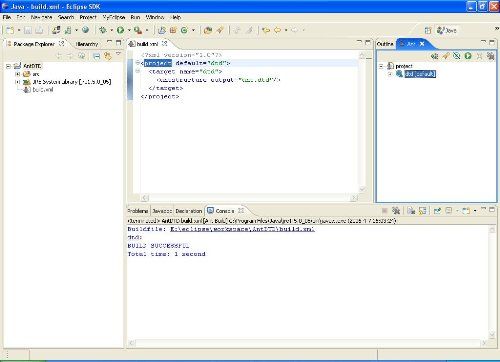Open Package Explorer view menu triangle
This screenshot has height=362, width=500.
click(118, 54)
